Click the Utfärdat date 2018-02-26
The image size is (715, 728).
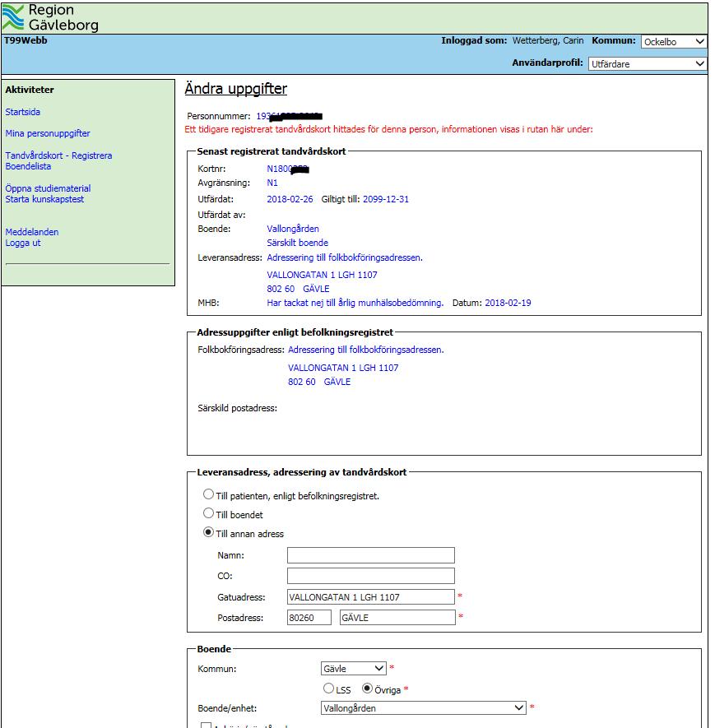(290, 199)
